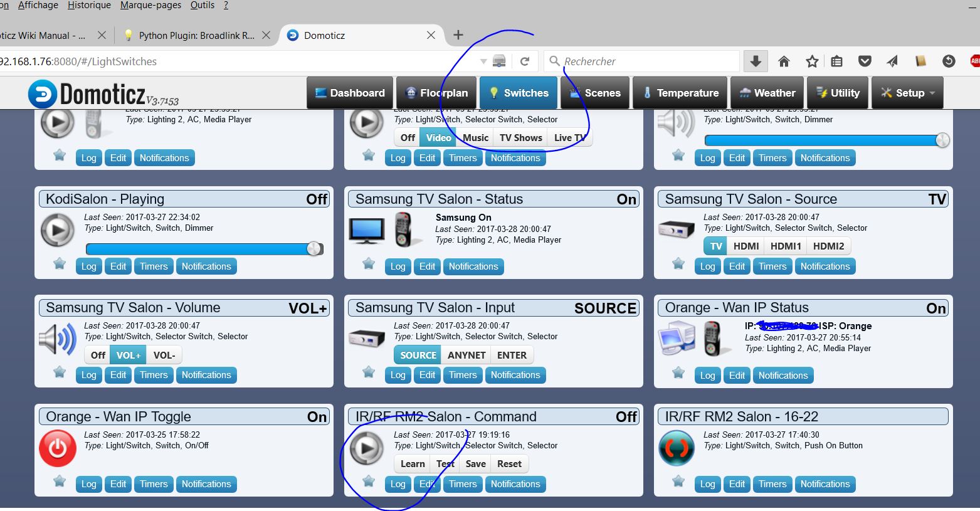Click the Samsung TV Salon Input device icon
This screenshot has width=980, height=511.
(x=367, y=339)
